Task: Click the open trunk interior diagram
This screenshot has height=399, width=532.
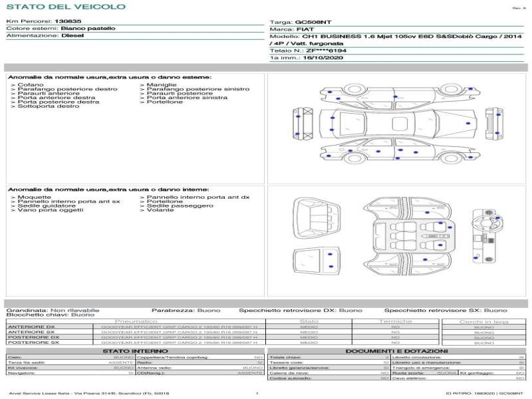Action: tap(317, 219)
